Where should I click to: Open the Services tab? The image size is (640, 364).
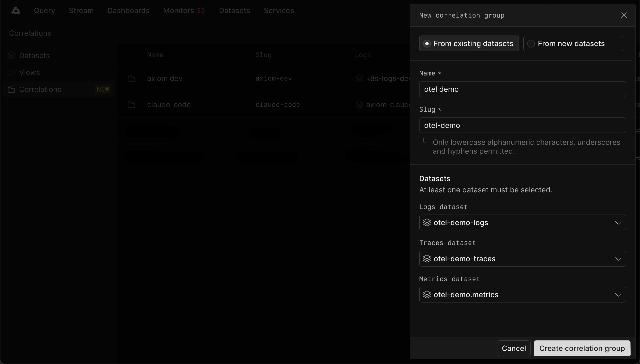(x=279, y=11)
